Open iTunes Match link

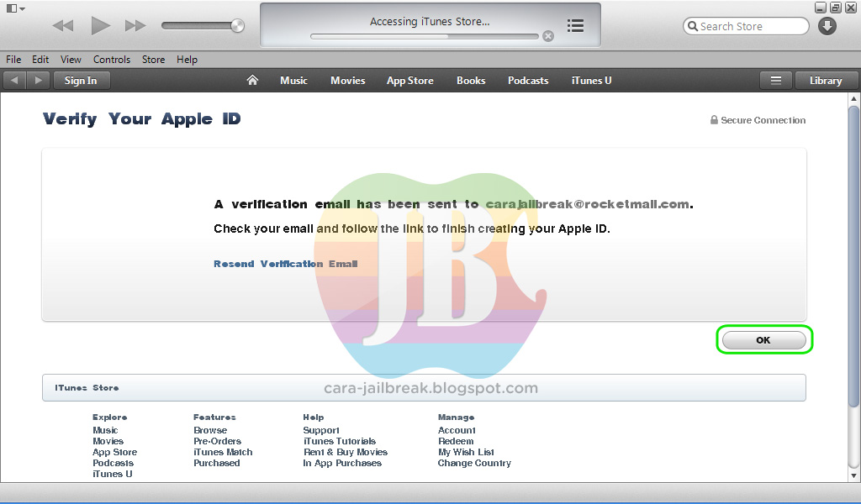[x=223, y=452]
